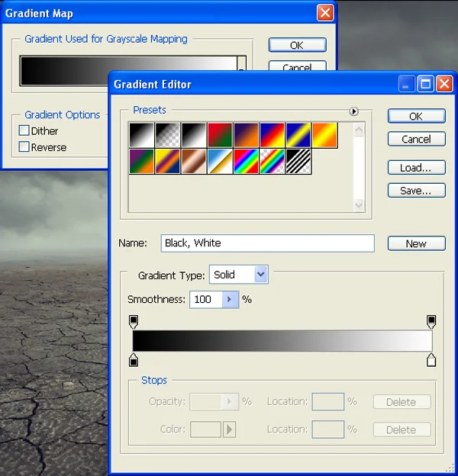Viewport: 458px width, 476px height.
Task: Click the gradient Name text field
Action: (268, 243)
